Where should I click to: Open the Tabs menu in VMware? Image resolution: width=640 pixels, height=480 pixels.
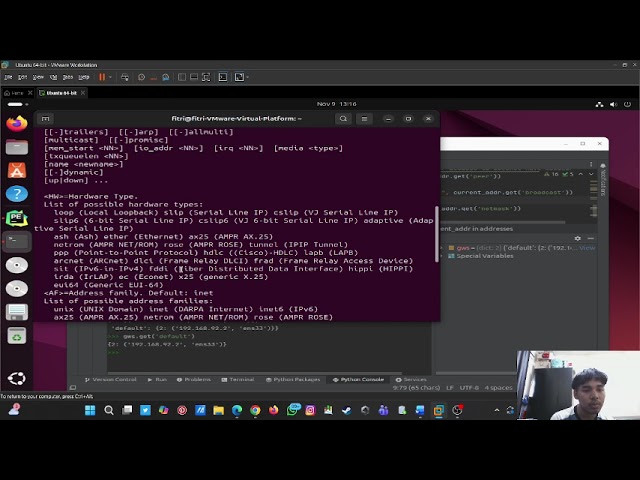point(68,77)
